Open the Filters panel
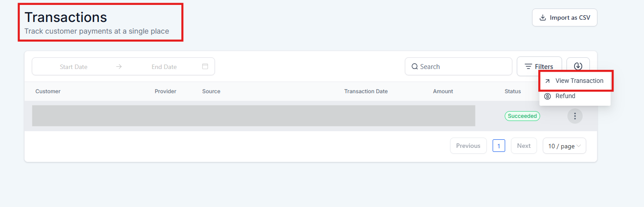The image size is (644, 207). [539, 66]
